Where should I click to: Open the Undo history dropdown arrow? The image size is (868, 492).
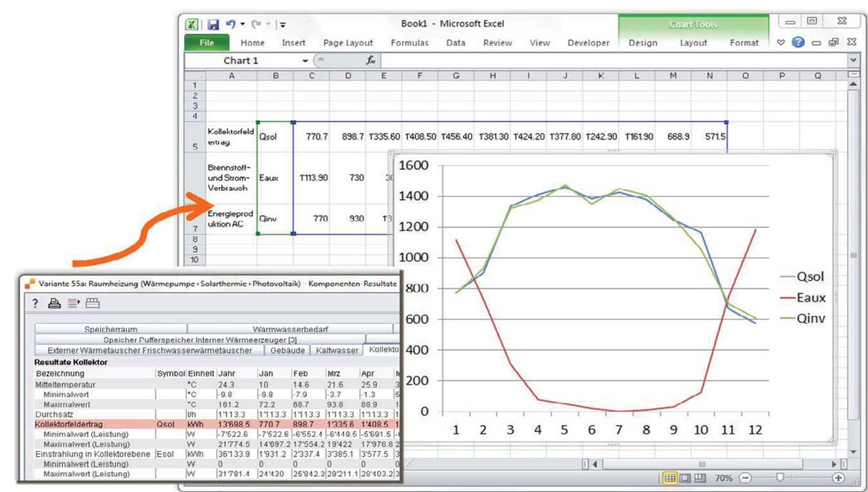tap(243, 24)
